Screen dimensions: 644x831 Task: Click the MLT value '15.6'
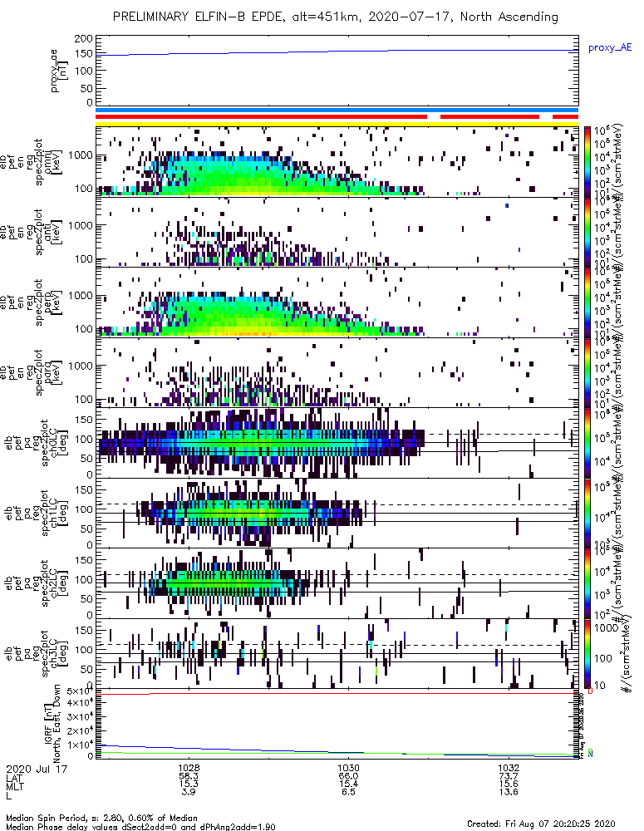(509, 784)
